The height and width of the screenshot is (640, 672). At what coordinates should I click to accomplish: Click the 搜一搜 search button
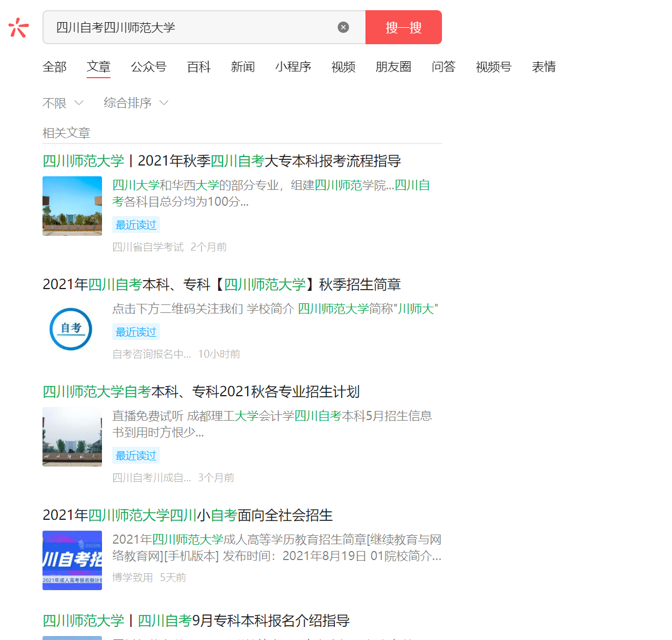[403, 27]
